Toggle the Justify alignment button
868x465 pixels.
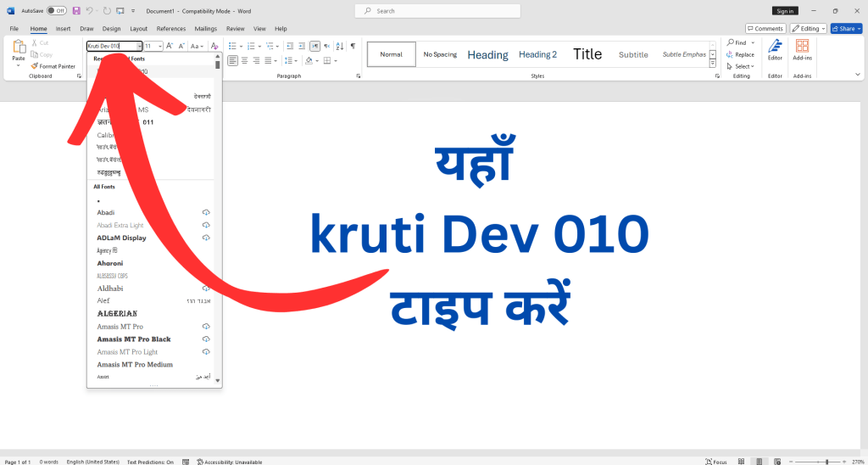269,60
